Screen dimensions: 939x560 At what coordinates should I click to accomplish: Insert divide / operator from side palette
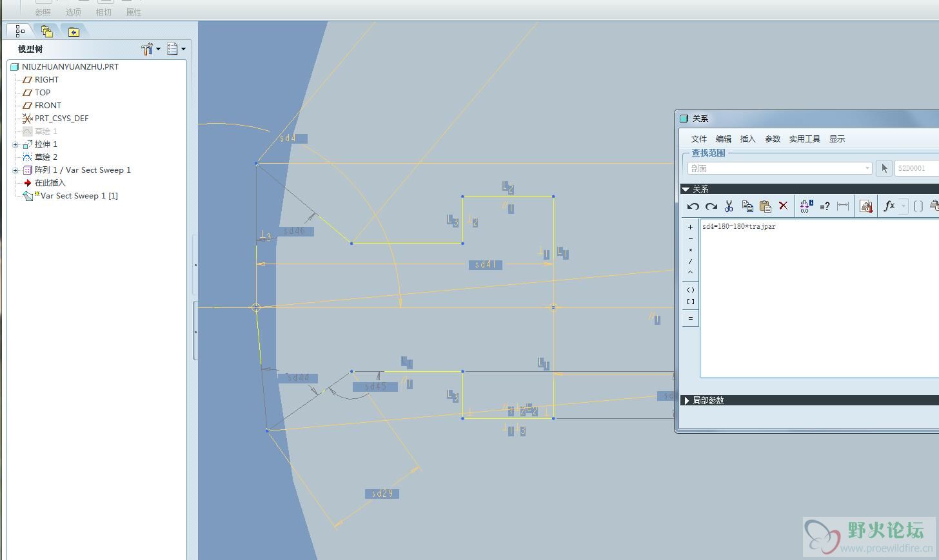(x=691, y=262)
